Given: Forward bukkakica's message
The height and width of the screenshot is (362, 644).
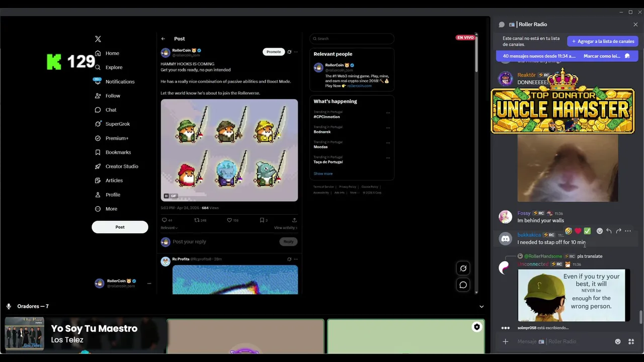Looking at the screenshot, I should (x=618, y=231).
